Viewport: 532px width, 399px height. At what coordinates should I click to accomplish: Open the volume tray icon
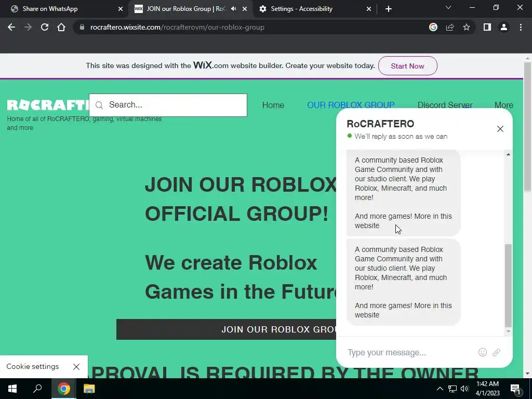(x=464, y=389)
